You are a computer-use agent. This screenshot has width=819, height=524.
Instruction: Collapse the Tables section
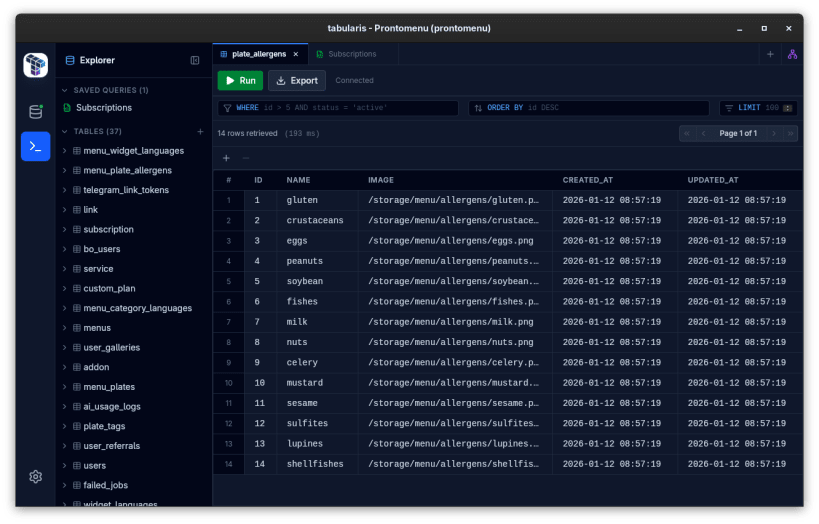pos(65,132)
